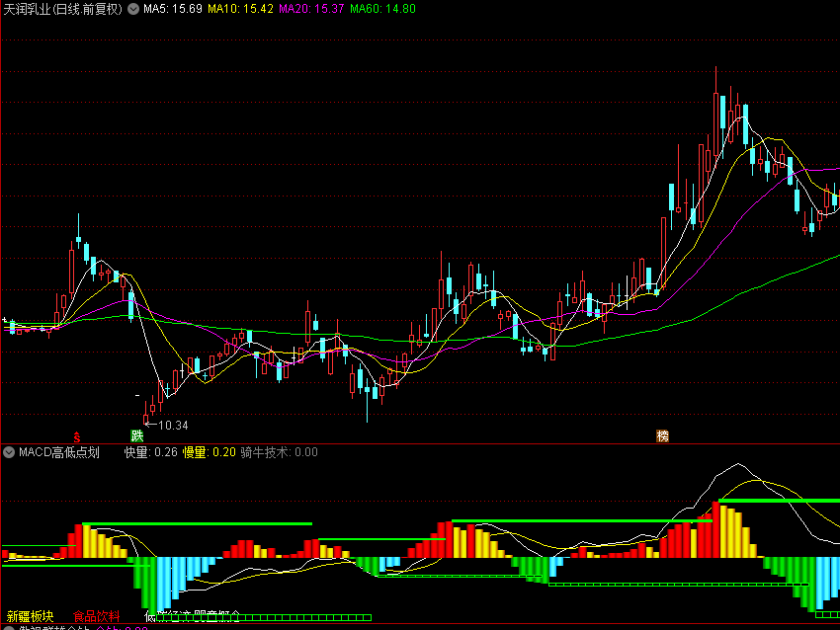
Task: Open the 新疆板块 sector link
Action: point(30,616)
